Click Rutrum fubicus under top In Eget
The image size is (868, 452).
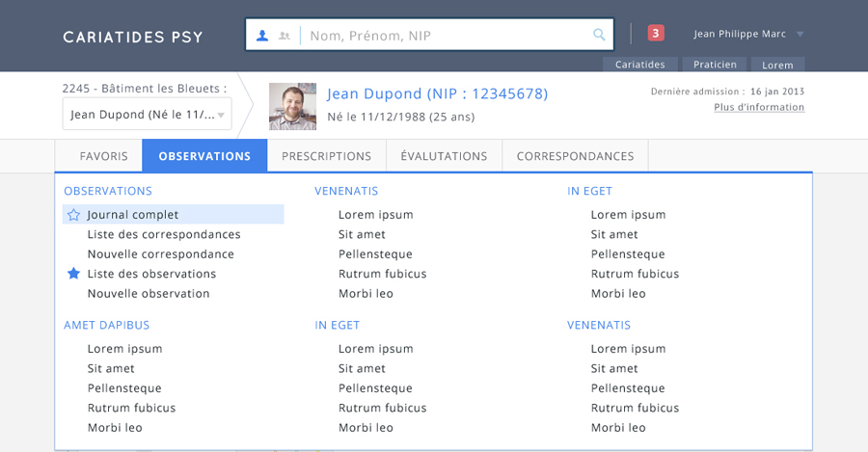pos(635,274)
